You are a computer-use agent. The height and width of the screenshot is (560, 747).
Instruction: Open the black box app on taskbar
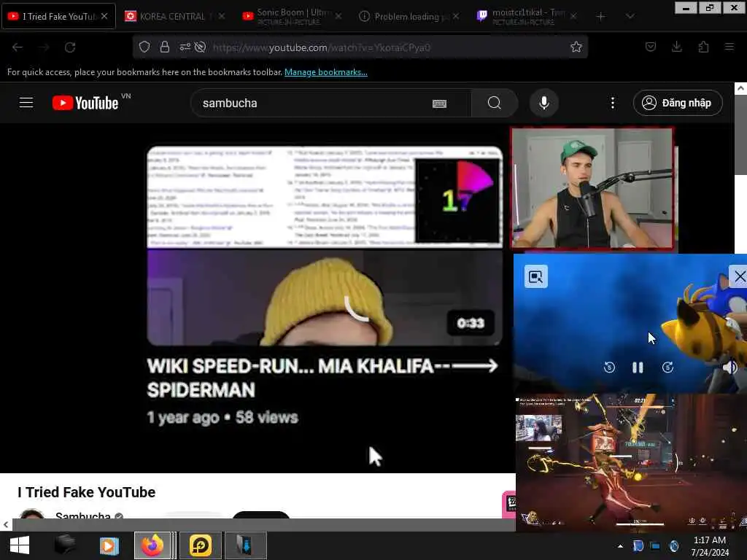pyautogui.click(x=65, y=545)
